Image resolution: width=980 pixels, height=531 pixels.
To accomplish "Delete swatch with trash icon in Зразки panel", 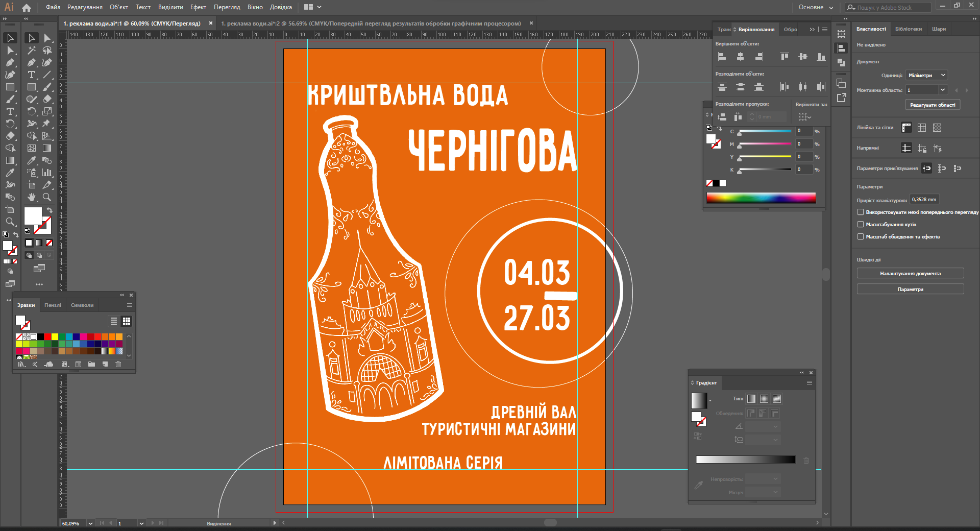I will click(x=118, y=364).
